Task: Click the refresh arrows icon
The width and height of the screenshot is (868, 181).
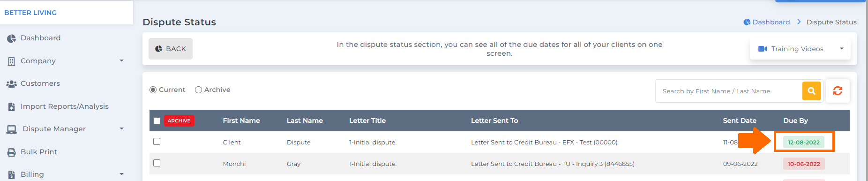Action: (x=838, y=91)
